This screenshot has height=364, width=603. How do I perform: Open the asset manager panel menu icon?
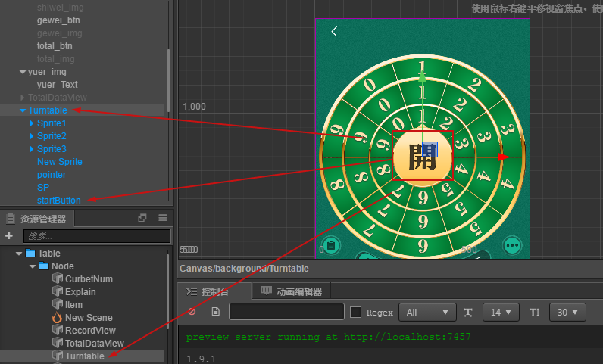click(x=163, y=218)
